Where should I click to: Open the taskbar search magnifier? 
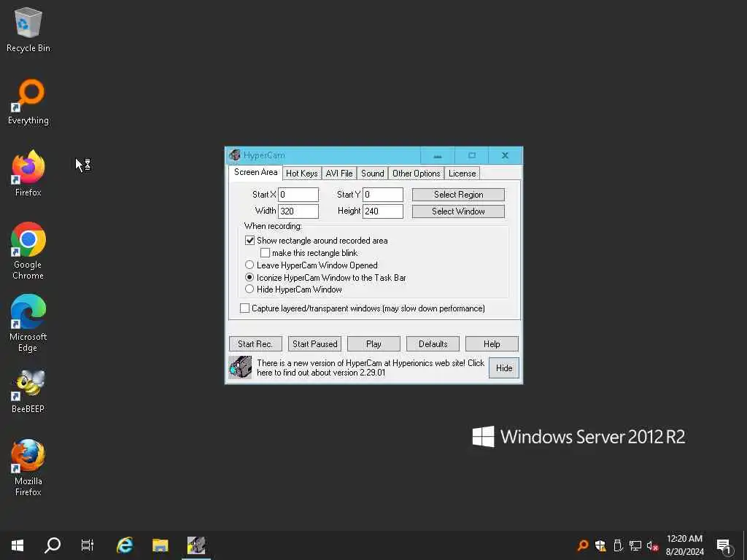53,545
